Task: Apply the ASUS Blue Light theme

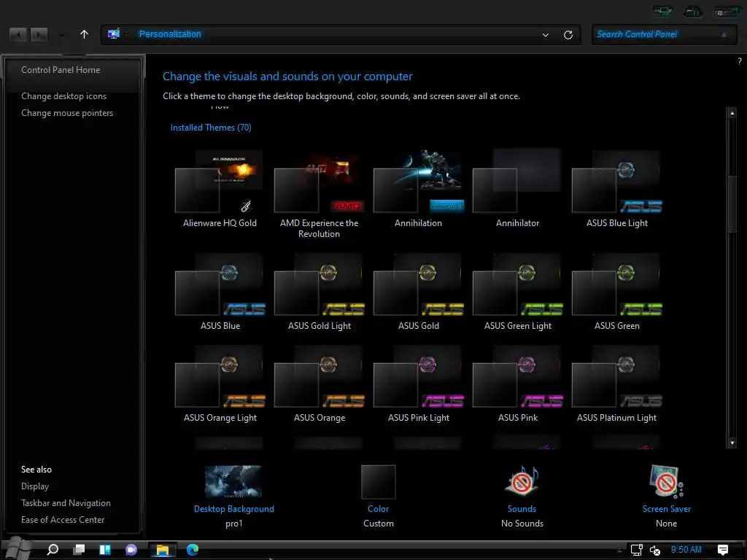Action: click(617, 188)
